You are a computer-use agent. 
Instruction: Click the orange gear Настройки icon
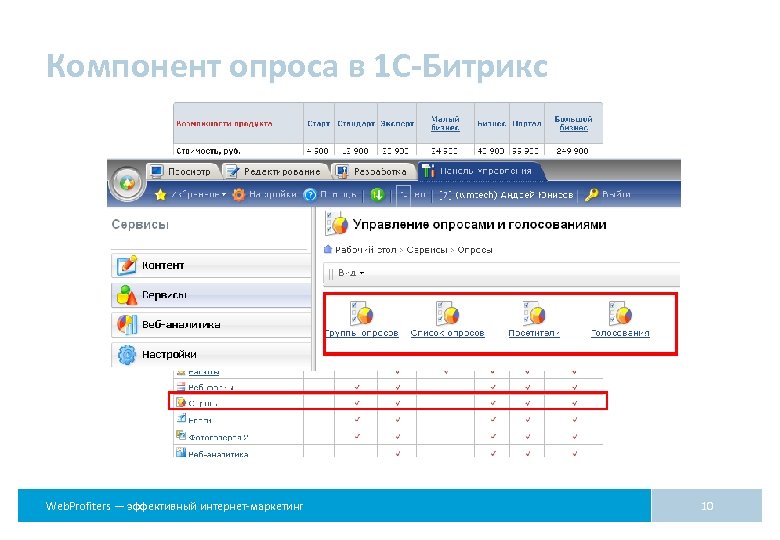point(239,195)
